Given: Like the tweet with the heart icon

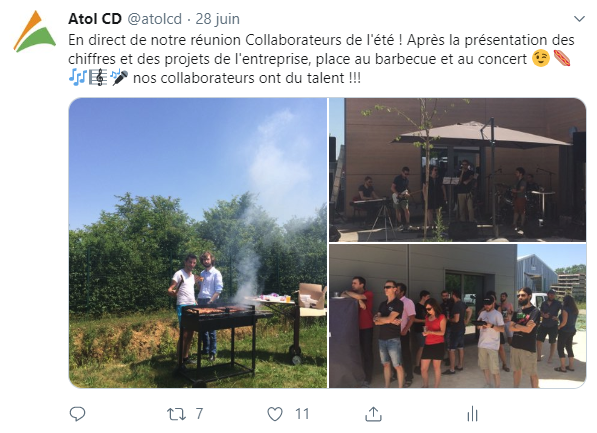Looking at the screenshot, I should tap(275, 414).
